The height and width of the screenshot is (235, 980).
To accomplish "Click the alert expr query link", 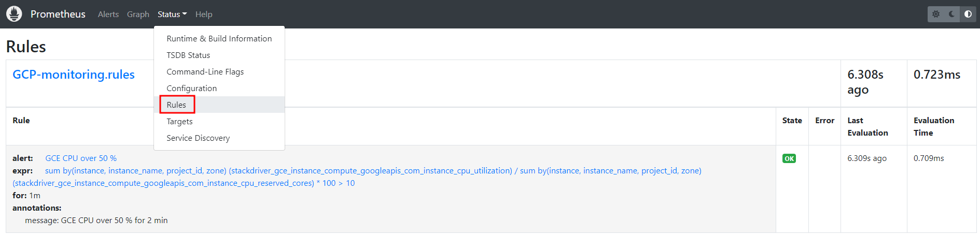I will pyautogui.click(x=357, y=177).
